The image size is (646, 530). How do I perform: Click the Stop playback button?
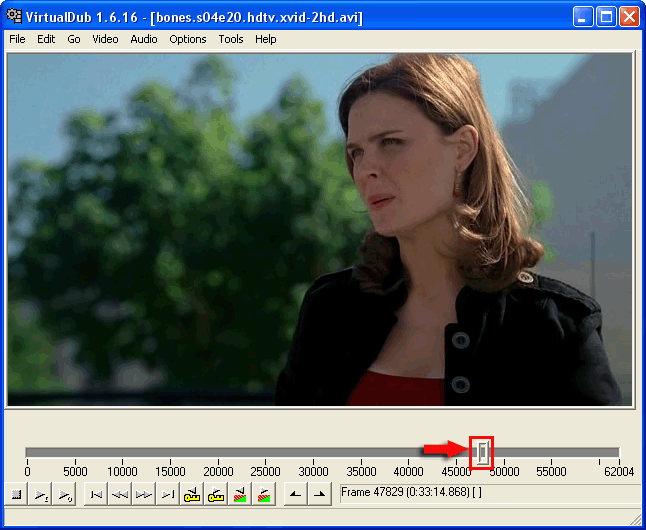(16, 494)
